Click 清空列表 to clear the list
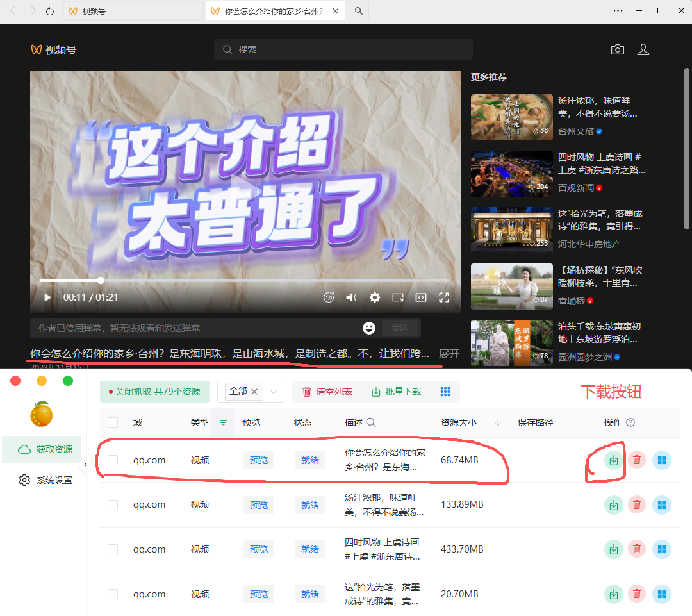 click(x=334, y=391)
